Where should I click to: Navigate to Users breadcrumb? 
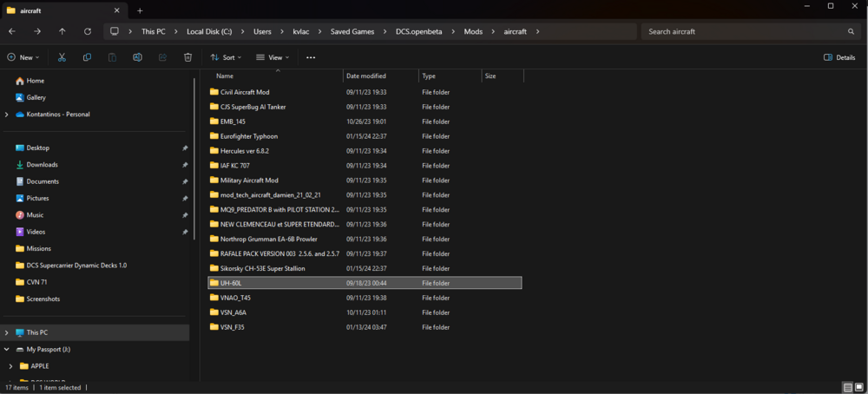pyautogui.click(x=262, y=31)
